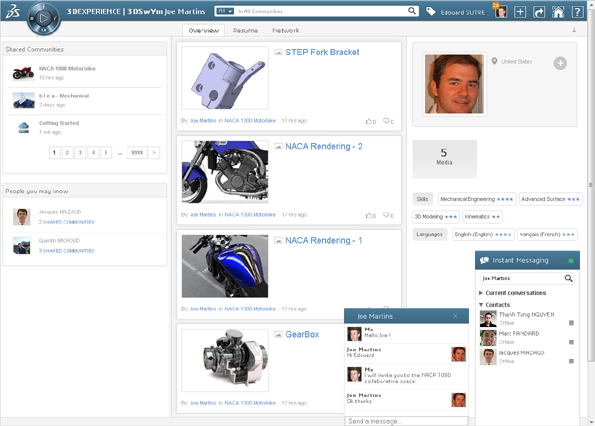Click the 5 Media counter tile

point(444,159)
